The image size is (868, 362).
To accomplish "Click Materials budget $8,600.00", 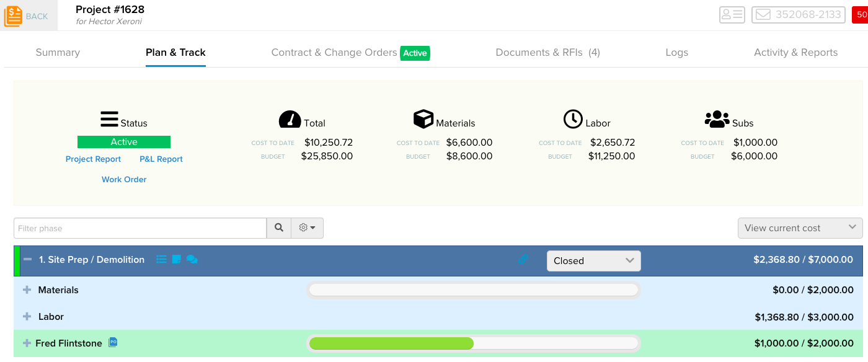I will click(469, 156).
